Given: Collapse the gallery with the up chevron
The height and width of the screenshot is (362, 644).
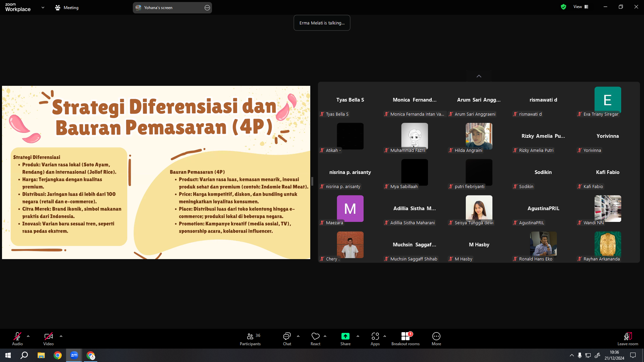Looking at the screenshot, I should (x=479, y=76).
